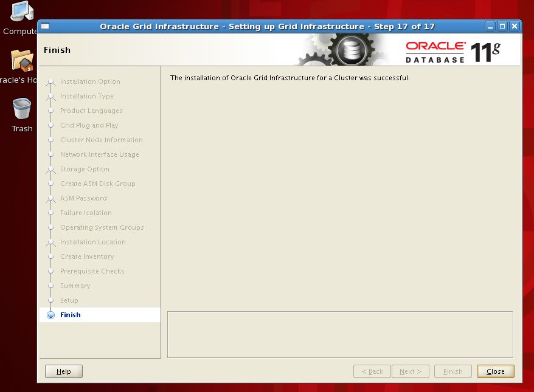Select the Operating System Groups step
This screenshot has height=392, width=534.
click(x=102, y=227)
